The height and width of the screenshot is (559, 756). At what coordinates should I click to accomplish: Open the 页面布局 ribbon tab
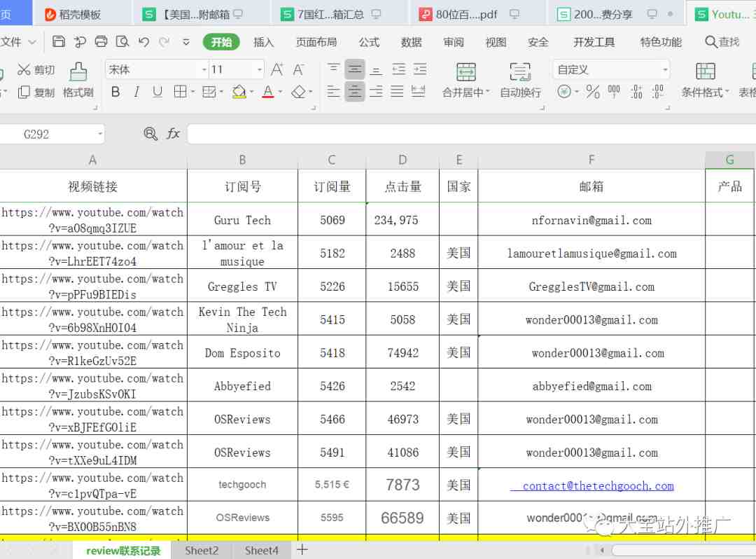click(316, 42)
